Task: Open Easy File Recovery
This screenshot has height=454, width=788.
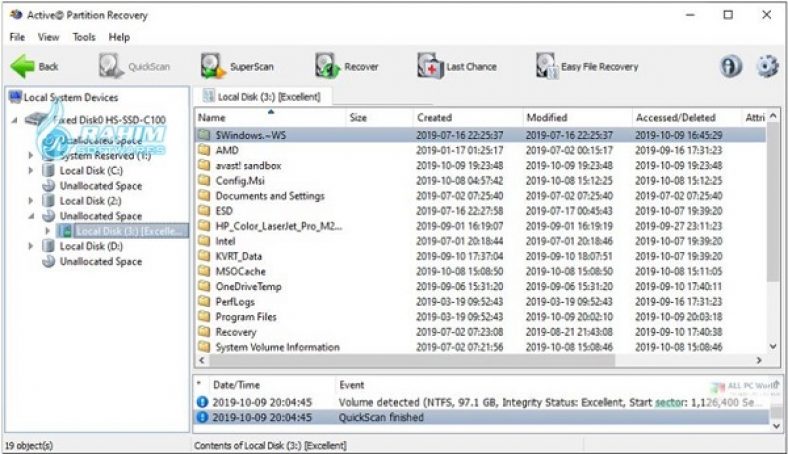Action: (586, 66)
